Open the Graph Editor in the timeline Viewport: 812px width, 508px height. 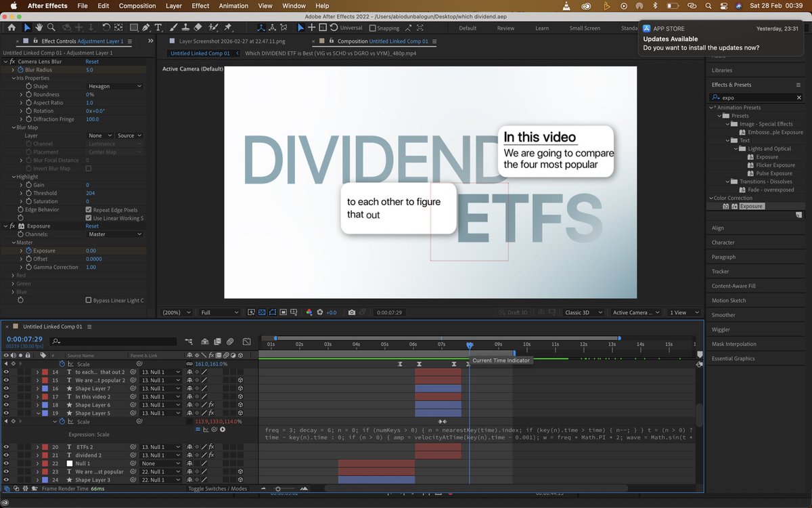pos(246,341)
